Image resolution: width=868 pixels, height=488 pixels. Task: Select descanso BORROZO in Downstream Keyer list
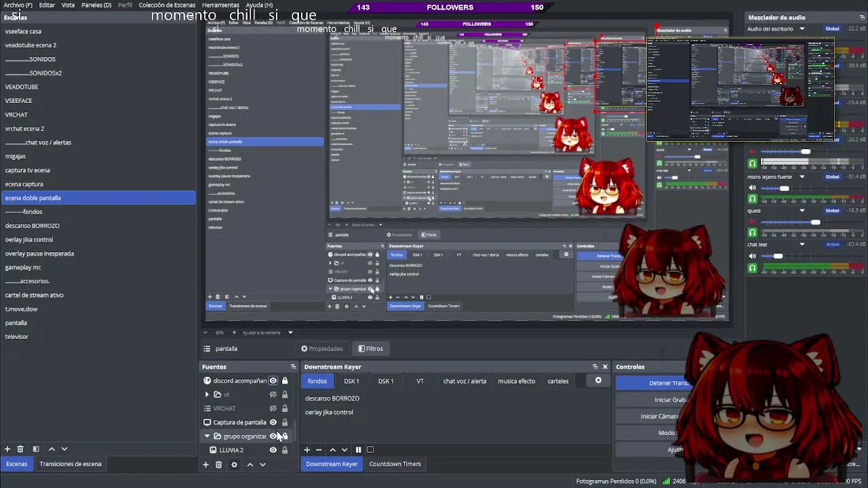click(x=332, y=399)
